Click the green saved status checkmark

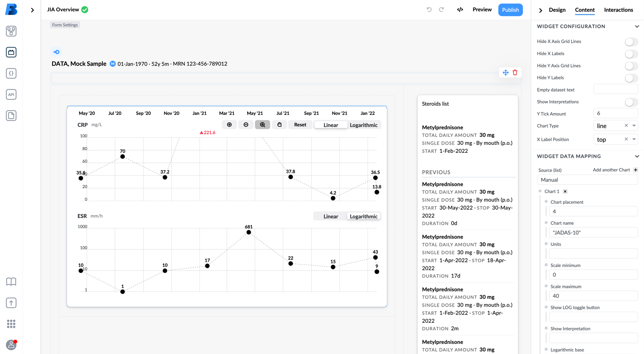(85, 10)
